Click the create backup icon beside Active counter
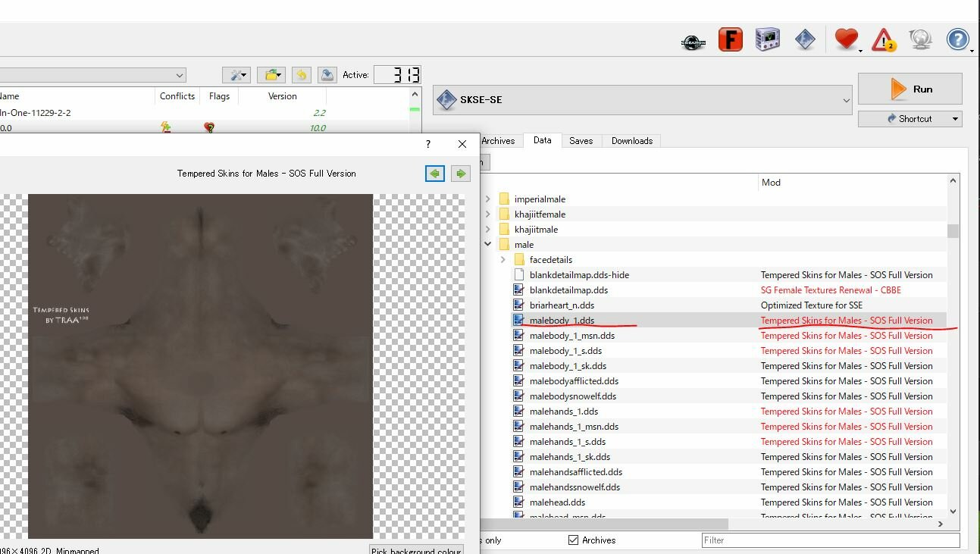Image resolution: width=980 pixels, height=554 pixels. click(327, 74)
